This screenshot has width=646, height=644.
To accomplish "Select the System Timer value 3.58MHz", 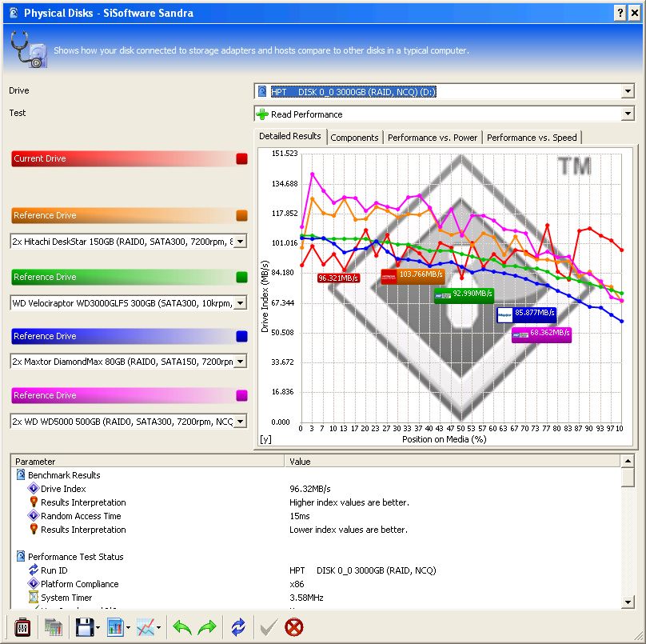I will pyautogui.click(x=306, y=598).
